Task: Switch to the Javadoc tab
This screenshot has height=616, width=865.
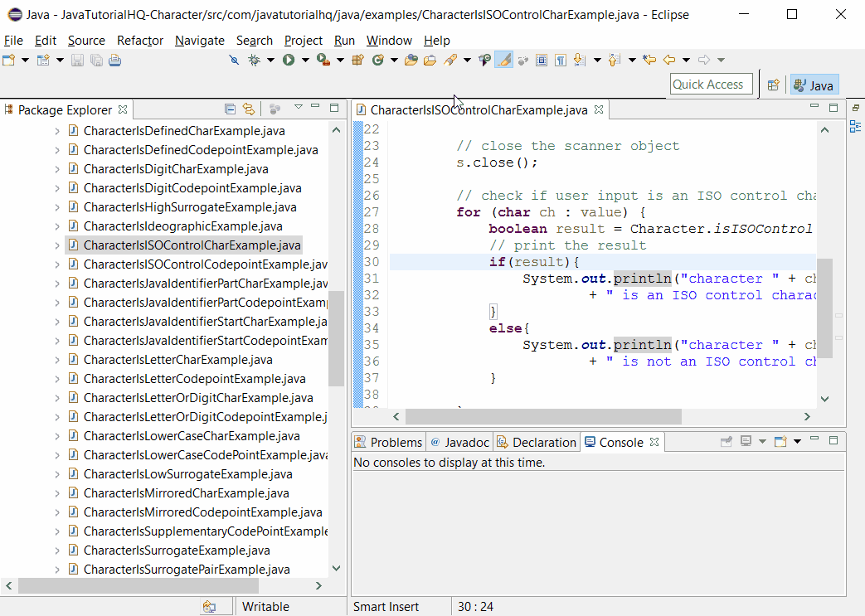Action: coord(459,442)
